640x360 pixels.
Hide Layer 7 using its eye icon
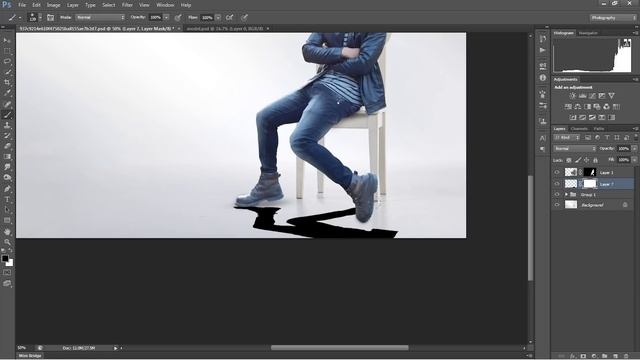(557, 184)
